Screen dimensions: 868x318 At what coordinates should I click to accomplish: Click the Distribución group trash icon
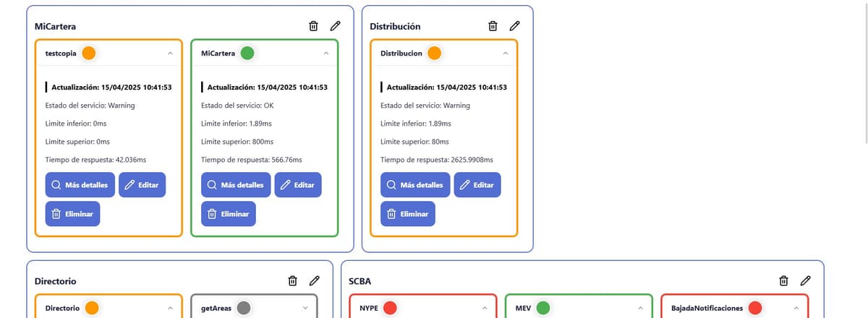click(493, 26)
